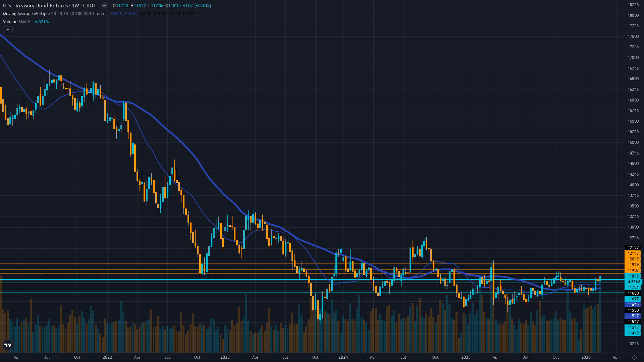Select the Volume SMA 9 indicator legend

click(x=16, y=22)
